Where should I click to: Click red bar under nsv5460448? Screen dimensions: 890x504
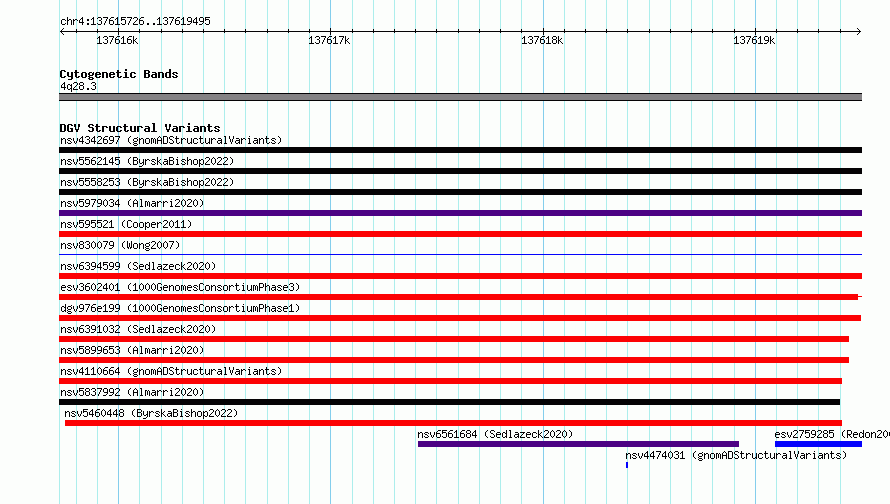[x=454, y=423]
